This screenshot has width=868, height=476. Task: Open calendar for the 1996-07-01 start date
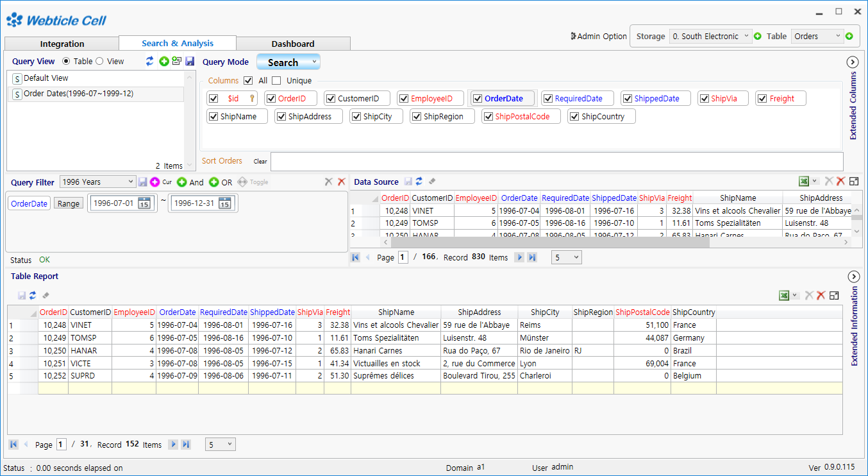144,203
